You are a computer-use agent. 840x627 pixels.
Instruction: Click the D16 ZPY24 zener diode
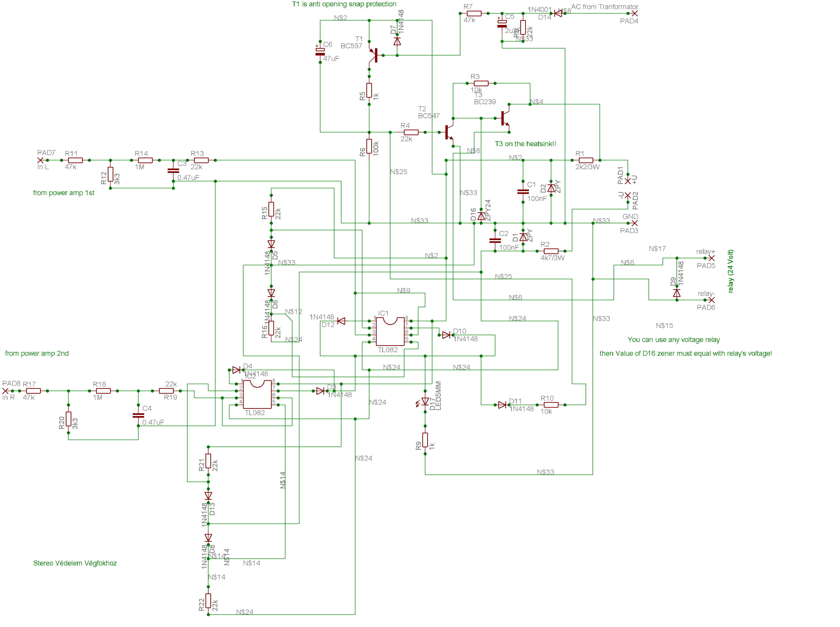(x=481, y=216)
